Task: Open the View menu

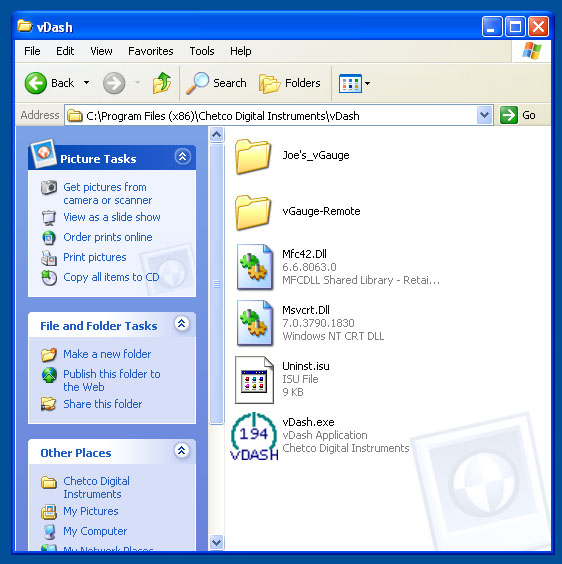Action: 101,51
